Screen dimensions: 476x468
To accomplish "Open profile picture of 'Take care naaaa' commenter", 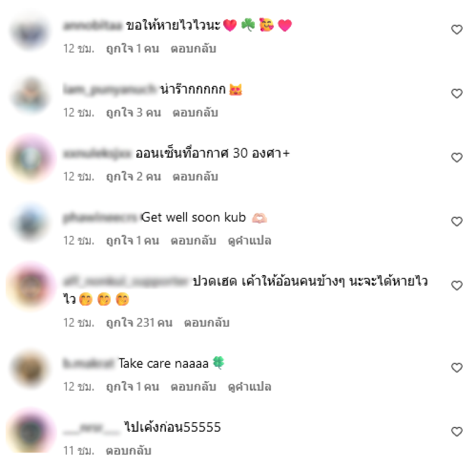I will click(30, 369).
